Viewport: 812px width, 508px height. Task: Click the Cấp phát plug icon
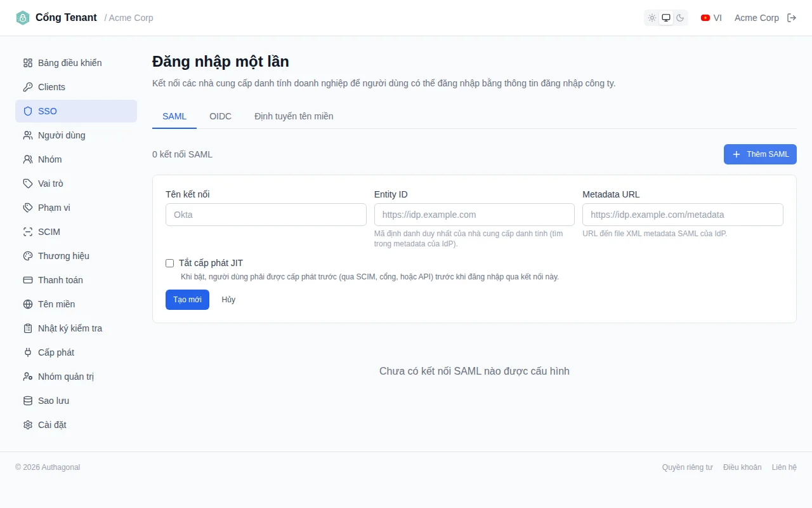(x=28, y=352)
